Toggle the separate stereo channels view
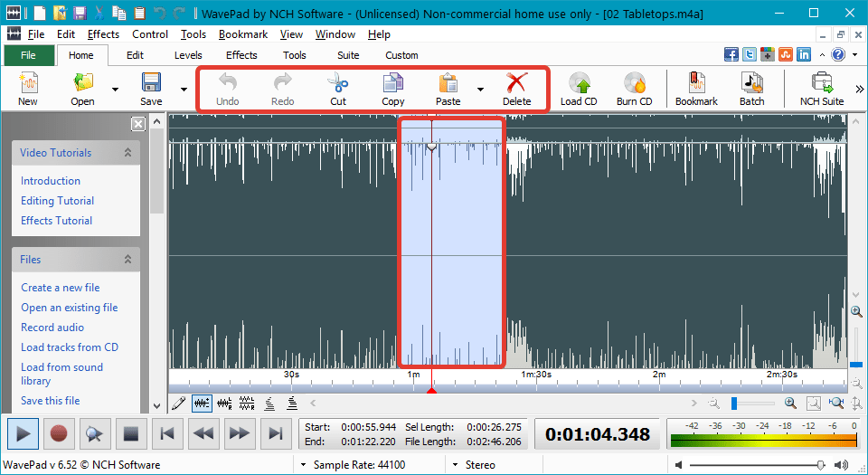868x475 pixels. point(247,404)
